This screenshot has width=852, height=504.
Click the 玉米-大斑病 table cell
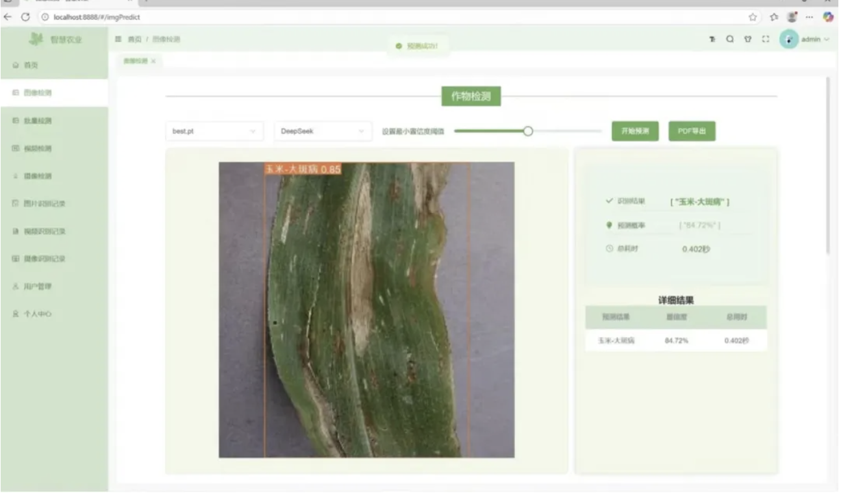point(616,340)
